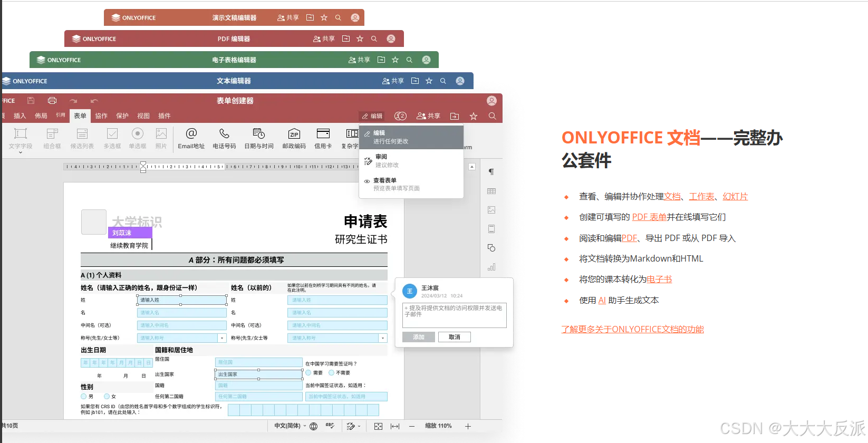Image resolution: width=868 pixels, height=443 pixels.
Task: Select the 男 radio button
Action: point(83,396)
